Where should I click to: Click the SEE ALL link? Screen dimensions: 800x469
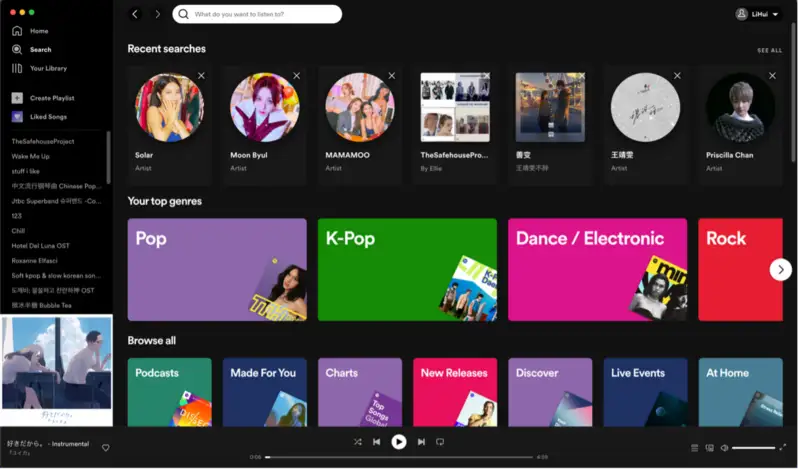tap(769, 50)
